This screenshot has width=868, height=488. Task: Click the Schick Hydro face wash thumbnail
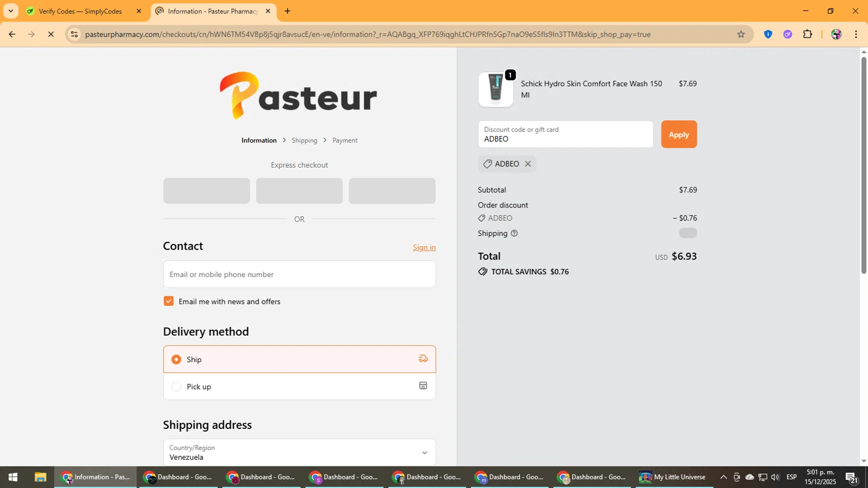[496, 90]
